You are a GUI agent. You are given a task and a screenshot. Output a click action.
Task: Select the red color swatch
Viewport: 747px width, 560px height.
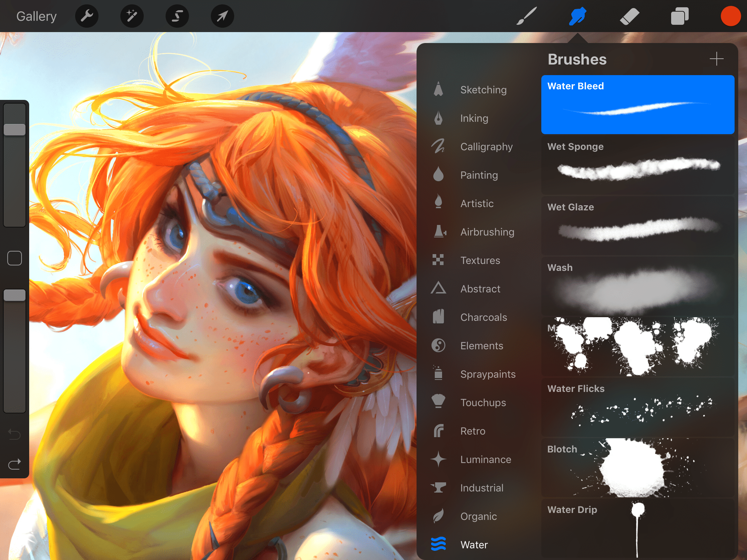point(729,16)
